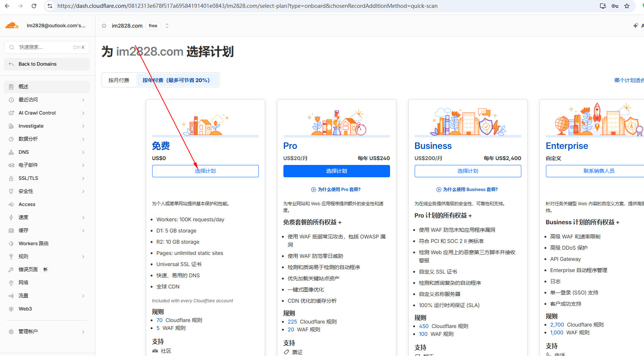Reload the page with refresh icon
Screen dimensions: 644x356
point(34,6)
